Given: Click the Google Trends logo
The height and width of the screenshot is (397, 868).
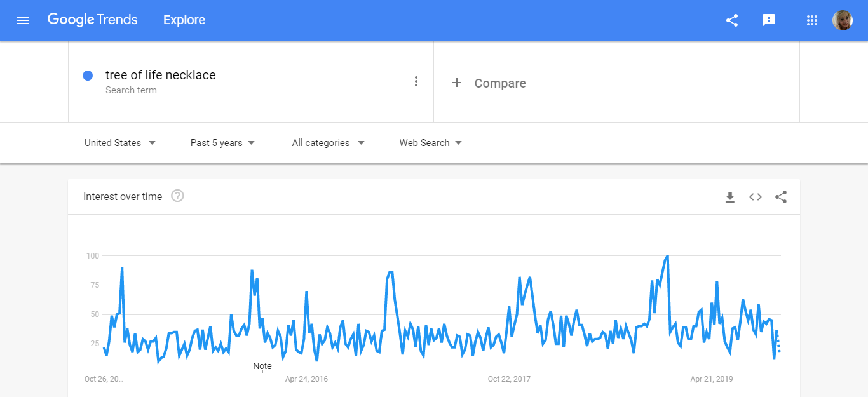Looking at the screenshot, I should (93, 20).
